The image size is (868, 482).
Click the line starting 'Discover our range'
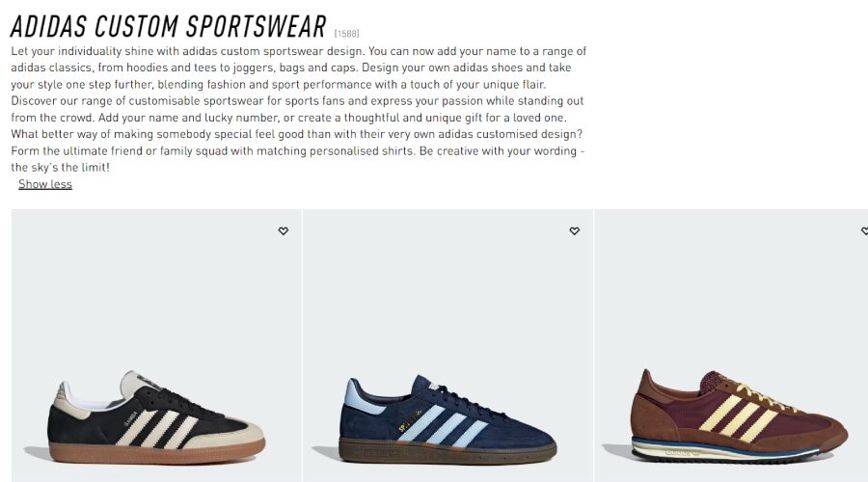coord(297,100)
